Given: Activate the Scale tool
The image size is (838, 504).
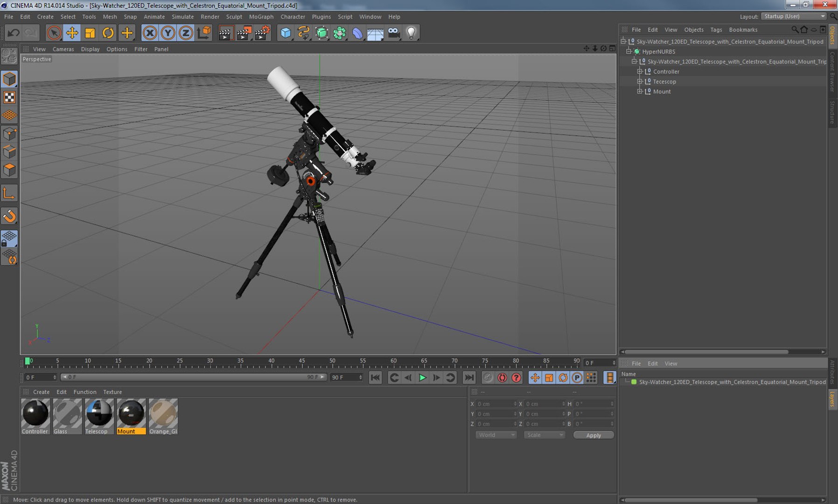Looking at the screenshot, I should point(90,33).
